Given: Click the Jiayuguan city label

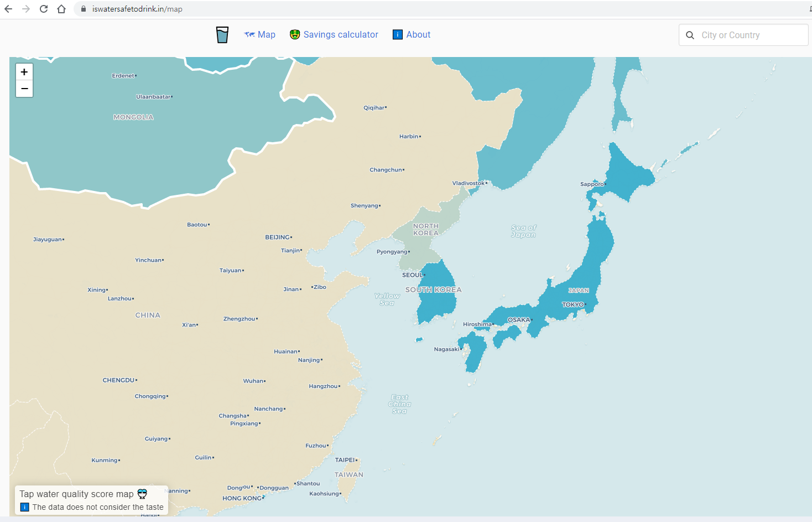Looking at the screenshot, I should click(48, 239).
